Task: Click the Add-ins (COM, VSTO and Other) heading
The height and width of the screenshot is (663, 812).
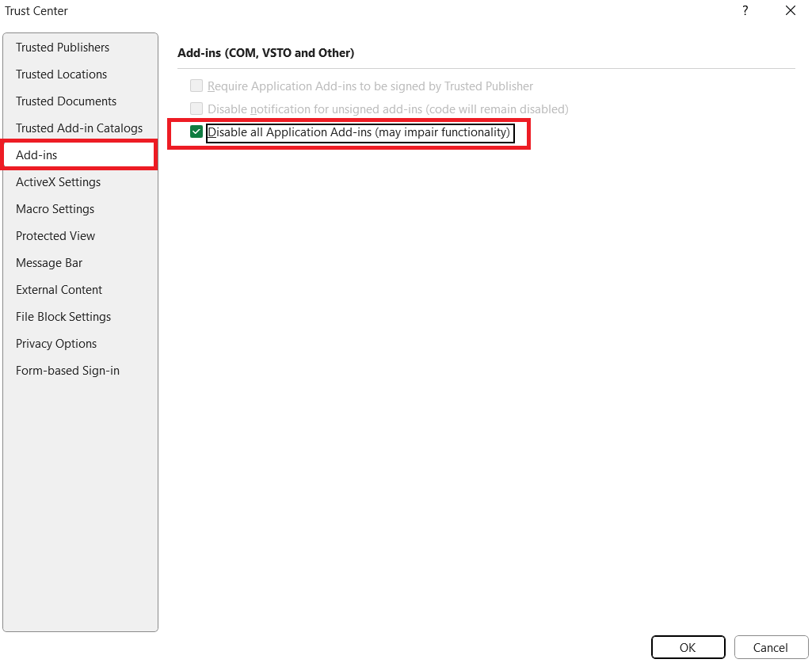Action: [265, 53]
